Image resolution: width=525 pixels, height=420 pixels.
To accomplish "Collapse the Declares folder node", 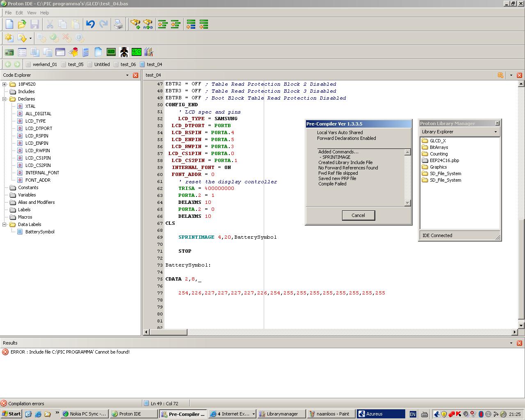I will (x=5, y=99).
